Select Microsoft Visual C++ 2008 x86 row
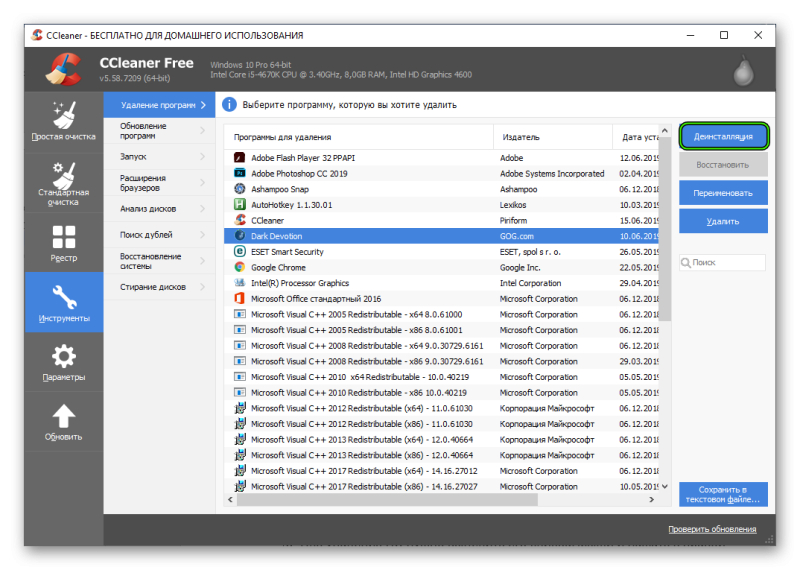This screenshot has width=800, height=570. (441, 361)
